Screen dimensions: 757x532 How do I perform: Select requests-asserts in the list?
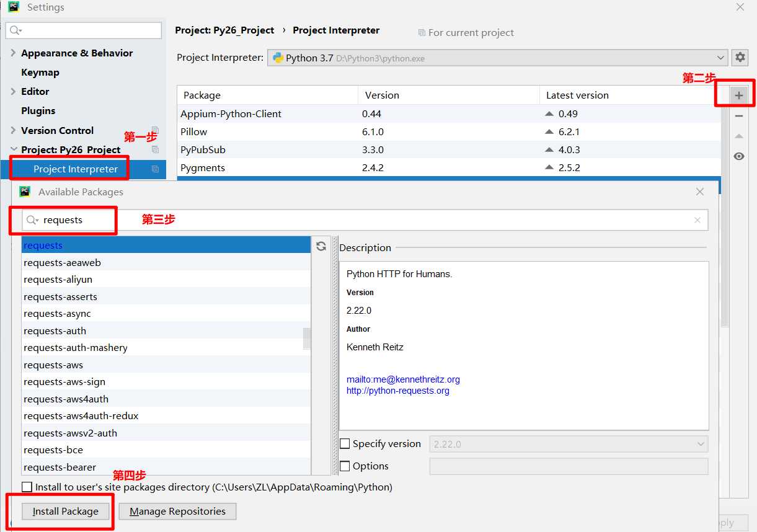pyautogui.click(x=166, y=296)
